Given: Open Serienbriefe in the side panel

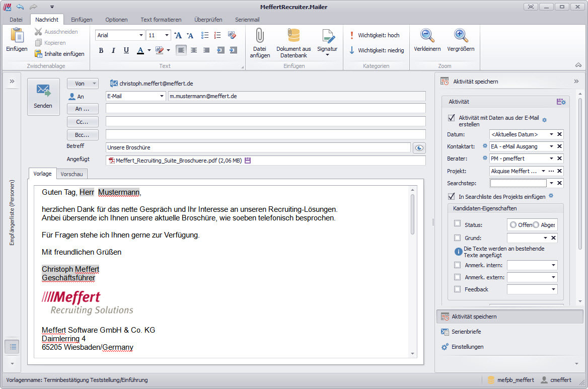Looking at the screenshot, I should pyautogui.click(x=466, y=332).
